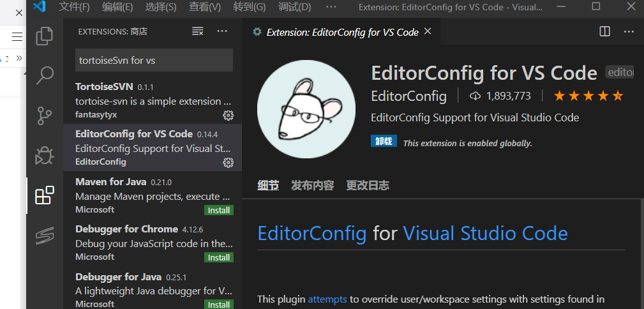Open the 查看(V) menu

coord(204,7)
